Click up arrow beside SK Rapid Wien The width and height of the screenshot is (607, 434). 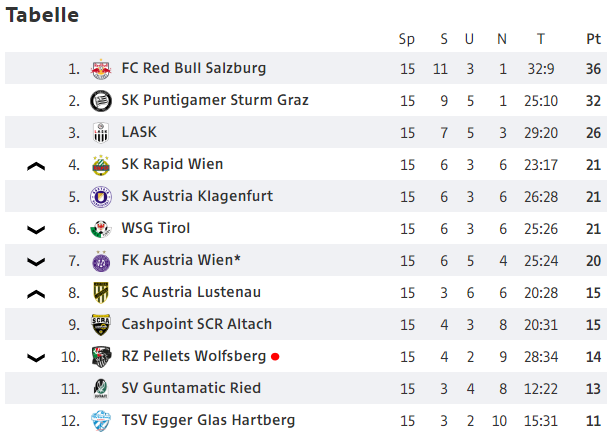(36, 166)
